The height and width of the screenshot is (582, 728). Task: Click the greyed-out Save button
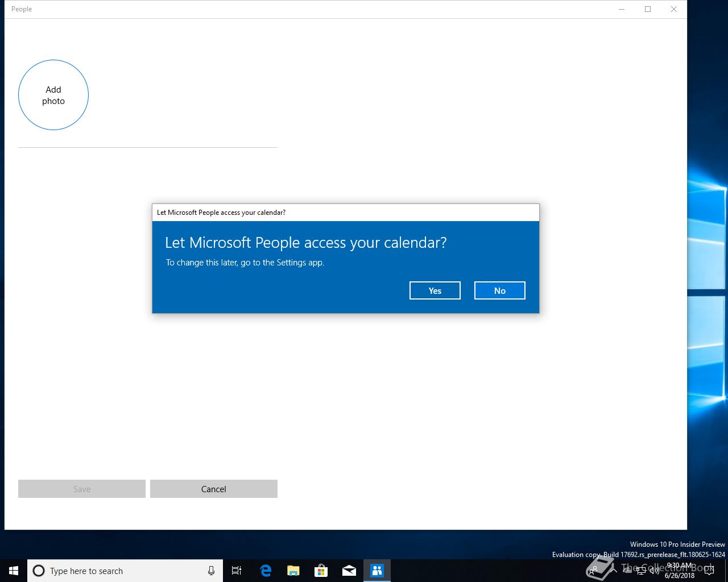82,489
